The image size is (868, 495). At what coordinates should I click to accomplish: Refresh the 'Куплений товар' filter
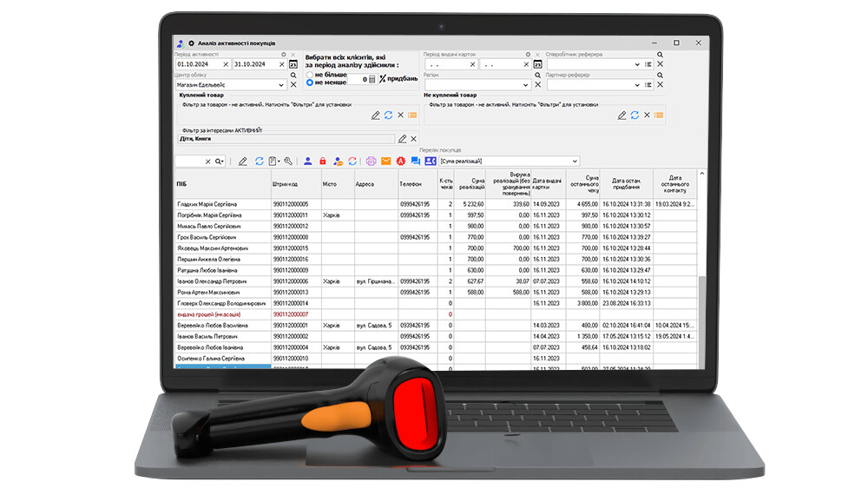pos(388,115)
